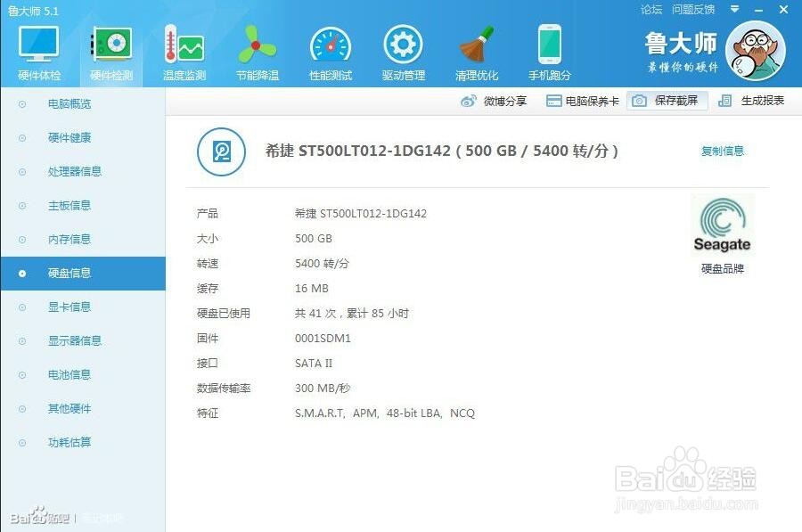Image resolution: width=802 pixels, height=532 pixels.
Task: Open the 硬件体检 hardware checkup tool
Action: coord(39,49)
